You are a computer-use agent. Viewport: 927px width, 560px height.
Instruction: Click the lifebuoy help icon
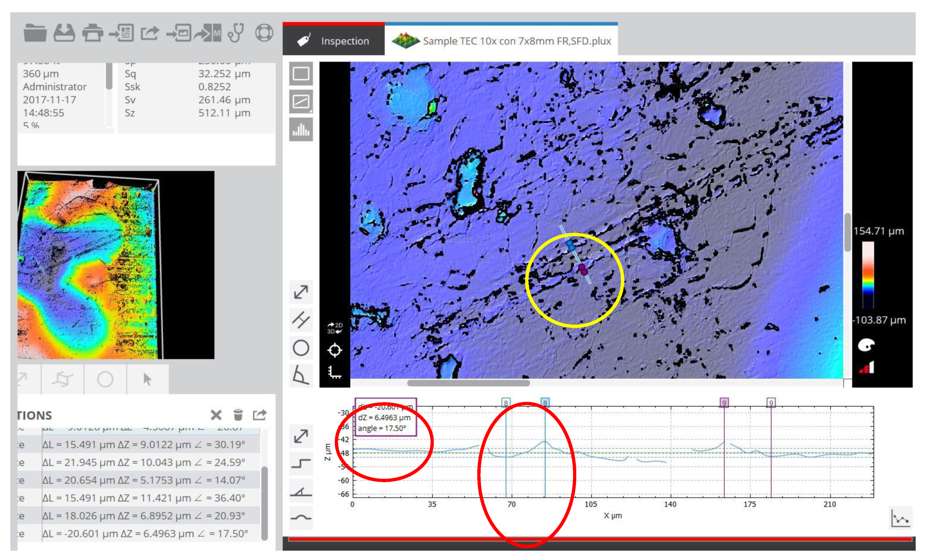264,33
